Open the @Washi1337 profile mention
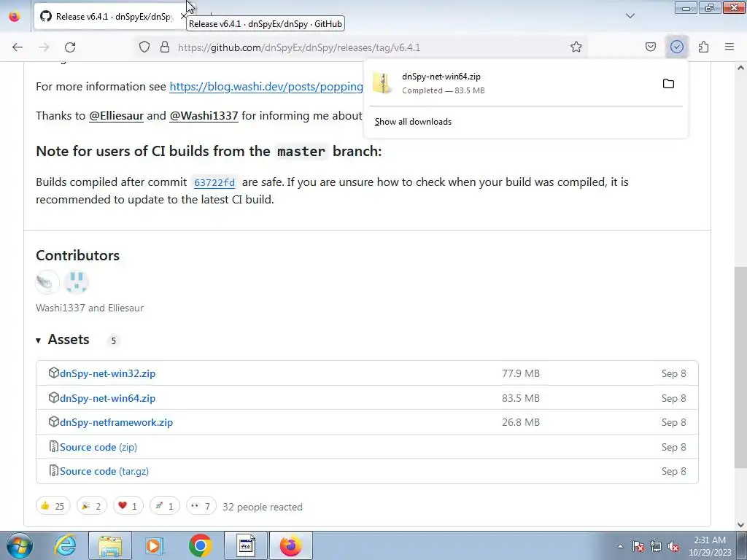The image size is (747, 560). point(204,116)
